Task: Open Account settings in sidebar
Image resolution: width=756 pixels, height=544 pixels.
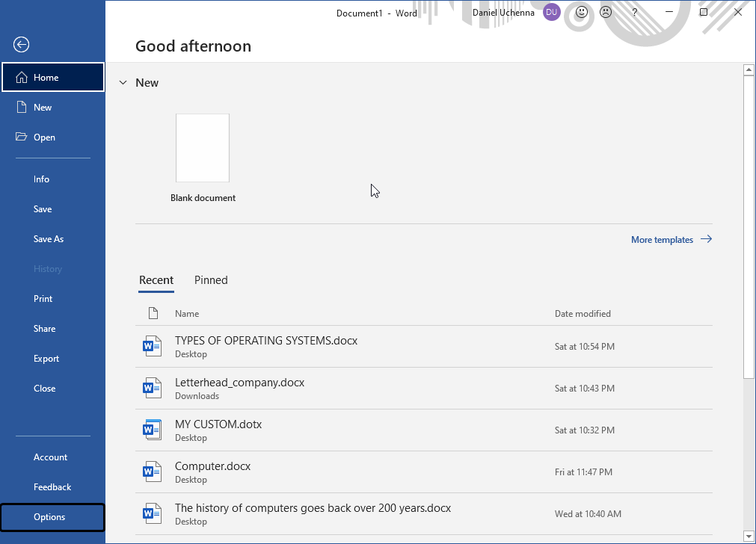Action: [x=50, y=457]
